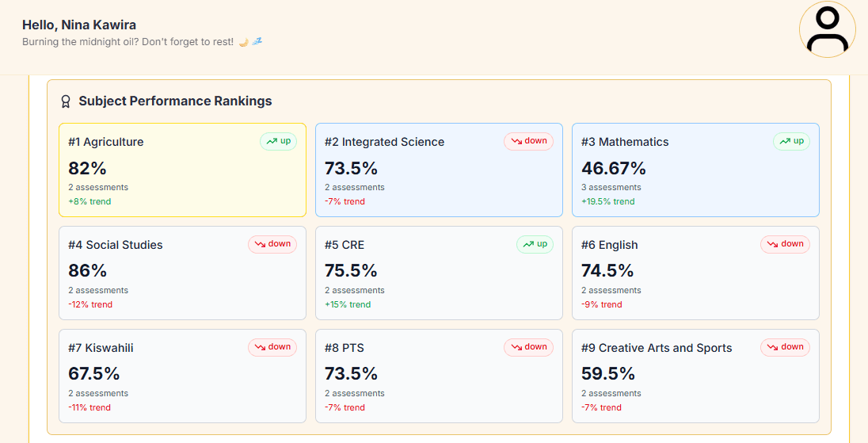Image resolution: width=868 pixels, height=443 pixels.
Task: Click the 86% score in Social Studies
Action: point(87,271)
